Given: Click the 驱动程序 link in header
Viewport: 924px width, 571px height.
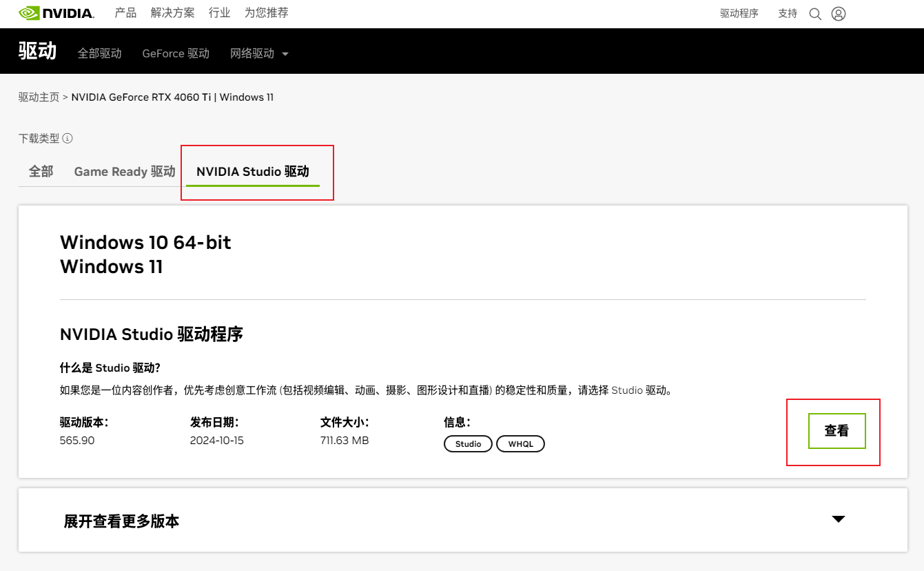Looking at the screenshot, I should [739, 14].
